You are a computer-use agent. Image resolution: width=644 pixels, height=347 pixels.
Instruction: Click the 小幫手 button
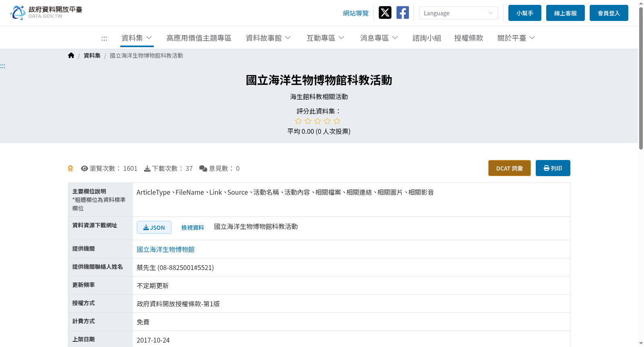(525, 13)
